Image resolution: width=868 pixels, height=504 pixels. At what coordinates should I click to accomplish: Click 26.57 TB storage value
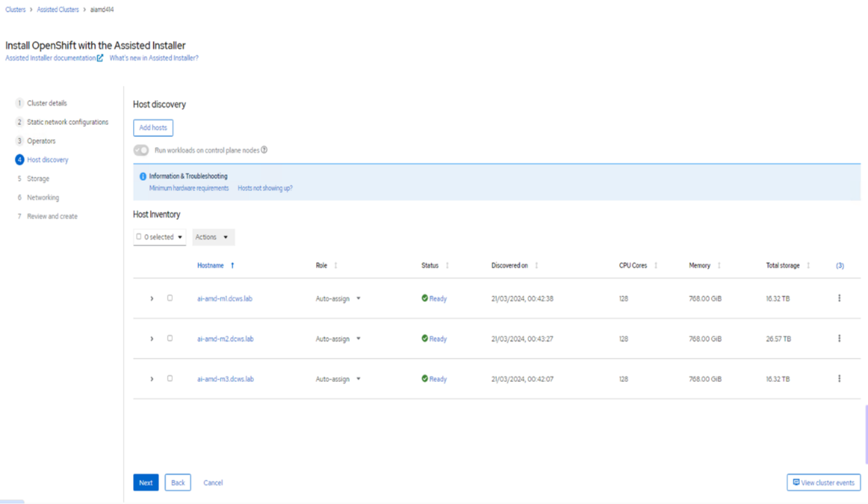pos(778,339)
